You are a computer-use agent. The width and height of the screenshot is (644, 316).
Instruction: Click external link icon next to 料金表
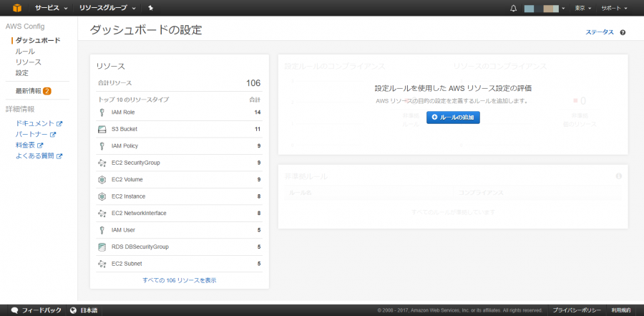[40, 145]
